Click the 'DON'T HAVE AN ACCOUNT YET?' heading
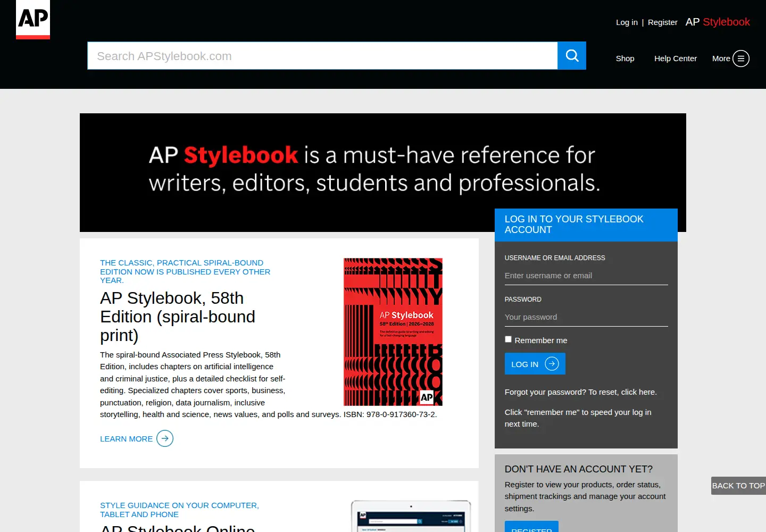This screenshot has width=766, height=532. (579, 469)
